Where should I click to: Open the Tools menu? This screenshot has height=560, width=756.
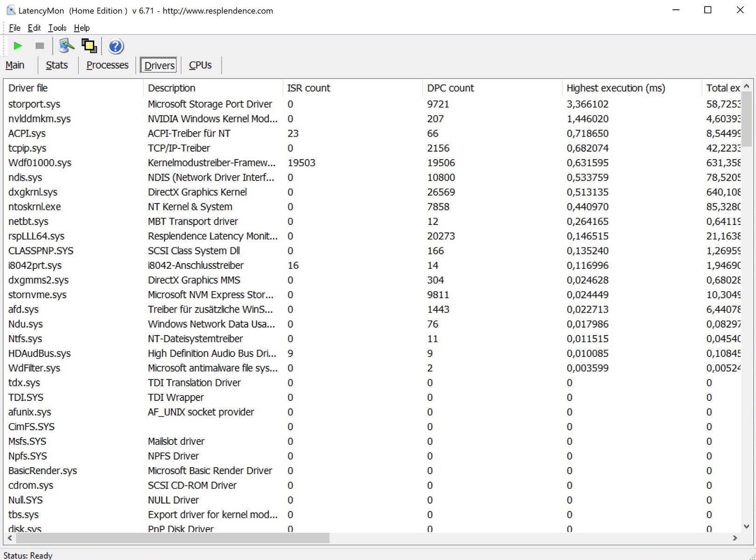coord(57,28)
